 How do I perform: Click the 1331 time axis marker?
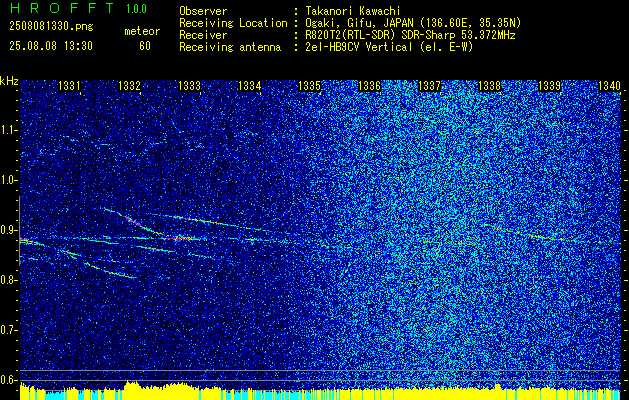69,85
